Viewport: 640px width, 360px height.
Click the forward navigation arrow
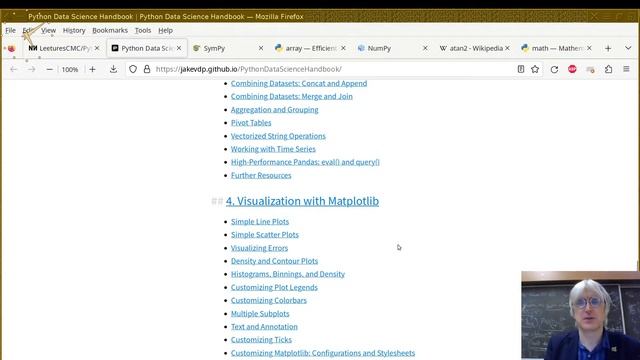click(31, 69)
